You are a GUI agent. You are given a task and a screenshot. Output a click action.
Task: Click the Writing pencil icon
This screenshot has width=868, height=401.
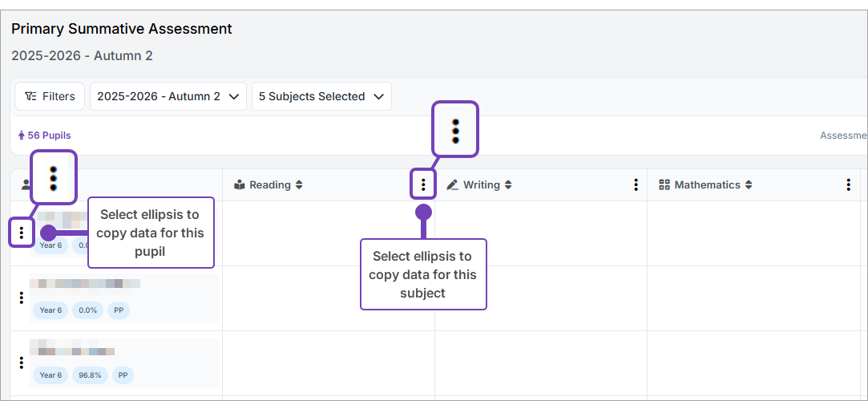click(x=453, y=185)
